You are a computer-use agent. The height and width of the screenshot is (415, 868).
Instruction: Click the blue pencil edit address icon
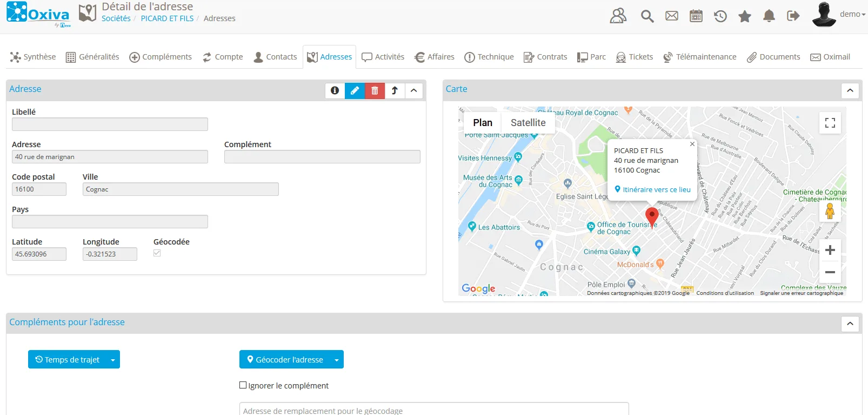tap(355, 90)
